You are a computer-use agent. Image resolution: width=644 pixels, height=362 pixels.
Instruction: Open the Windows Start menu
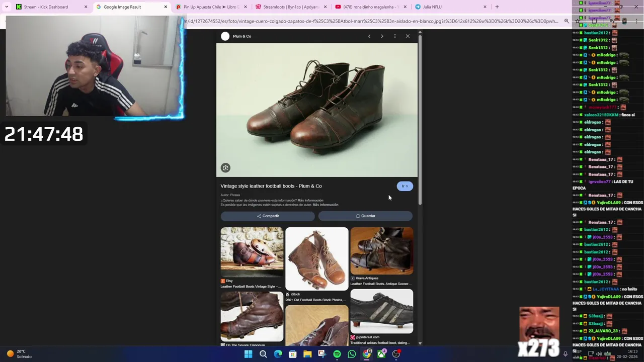tap(248, 354)
